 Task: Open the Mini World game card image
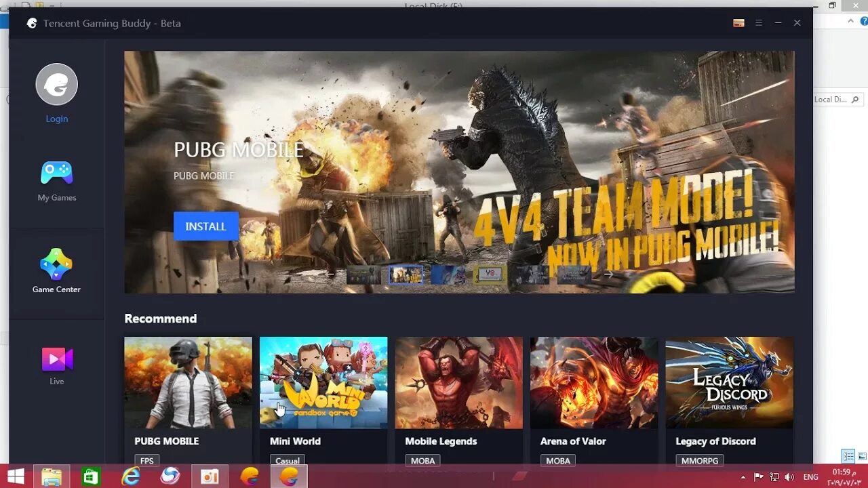tap(323, 383)
